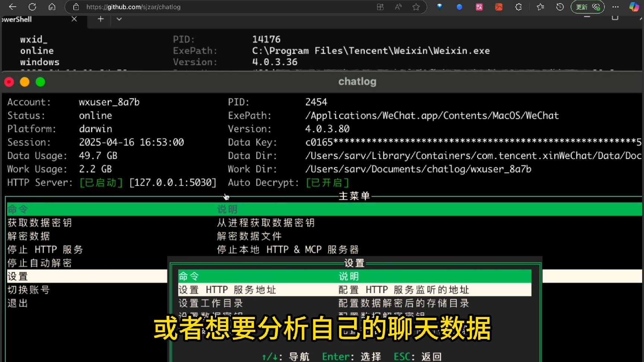Click the [127.0.0.1:5030] server address
The height and width of the screenshot is (362, 644).
173,182
